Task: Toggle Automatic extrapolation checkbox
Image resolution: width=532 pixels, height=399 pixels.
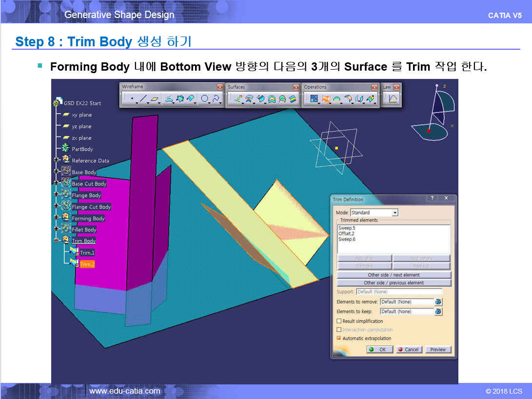Action: 339,338
